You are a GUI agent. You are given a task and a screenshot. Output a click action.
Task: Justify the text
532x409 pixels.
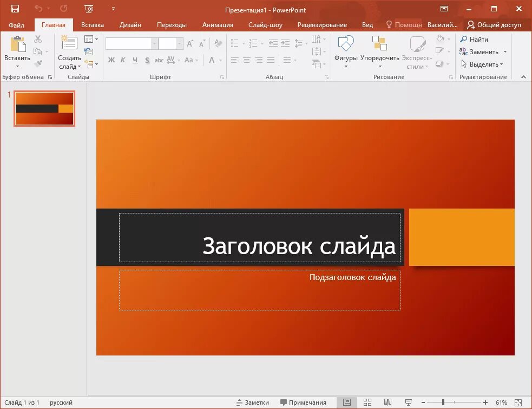pyautogui.click(x=271, y=60)
